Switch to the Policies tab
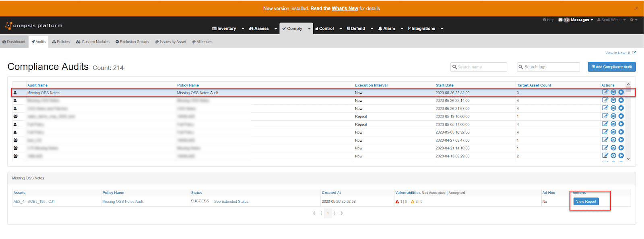Screen dimensions: 644x239 coord(61,42)
